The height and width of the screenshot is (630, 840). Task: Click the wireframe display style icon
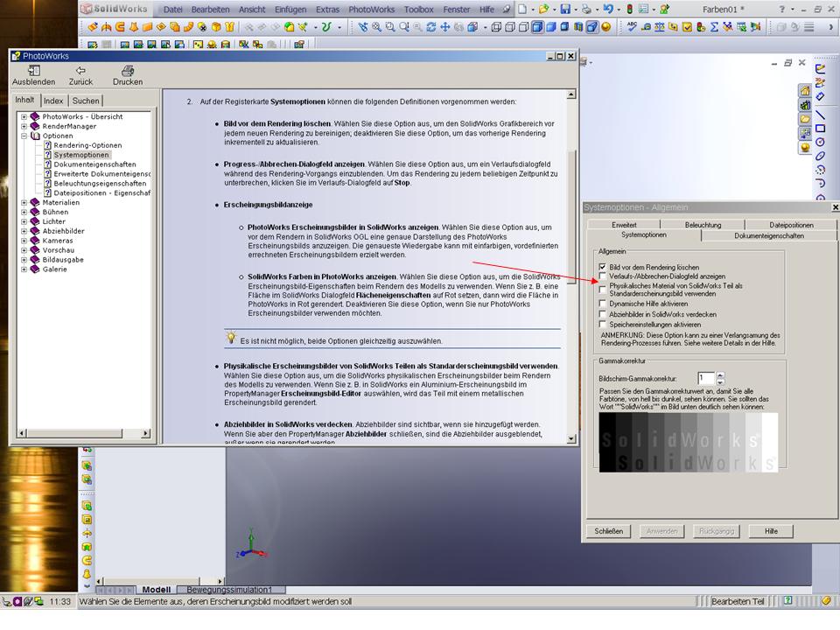(496, 27)
